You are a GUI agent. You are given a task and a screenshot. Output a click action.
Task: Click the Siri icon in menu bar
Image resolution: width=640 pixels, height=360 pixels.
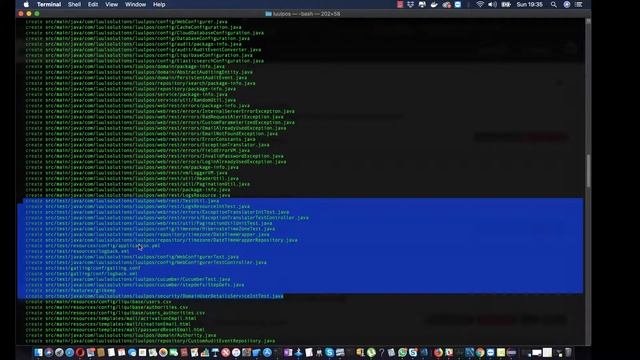567,4
